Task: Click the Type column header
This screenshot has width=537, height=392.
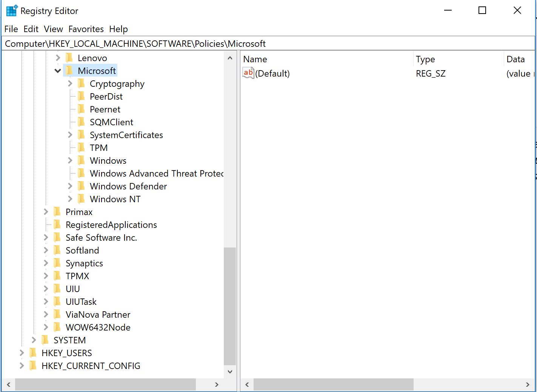Action: (x=458, y=59)
